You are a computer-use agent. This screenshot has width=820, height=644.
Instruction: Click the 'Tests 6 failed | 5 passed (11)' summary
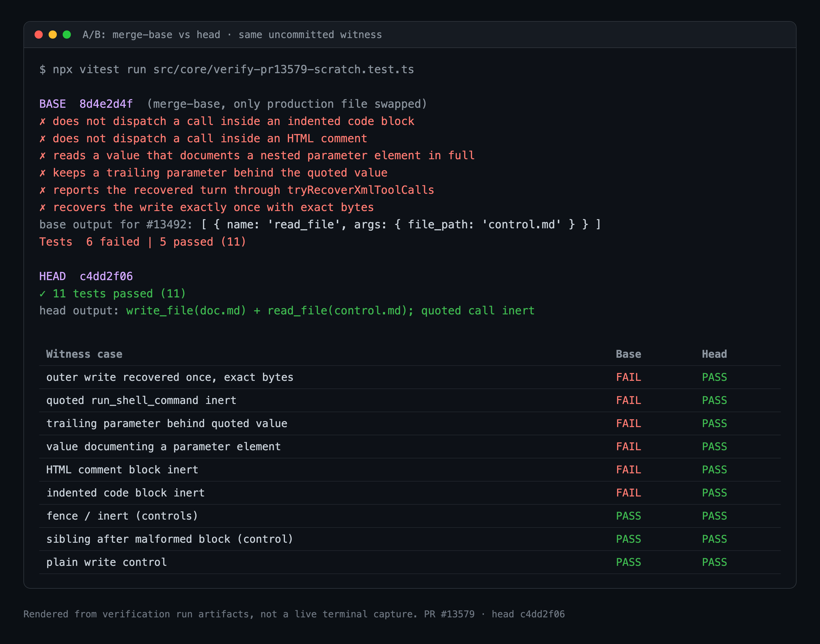[143, 242]
